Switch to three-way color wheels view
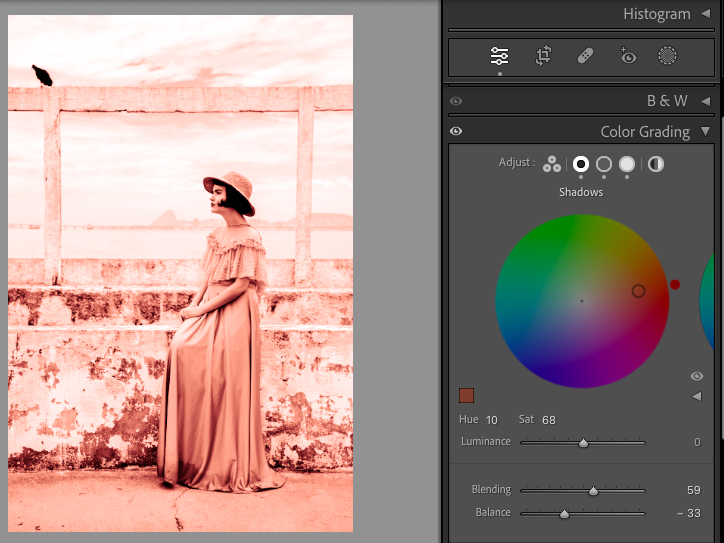 552,163
